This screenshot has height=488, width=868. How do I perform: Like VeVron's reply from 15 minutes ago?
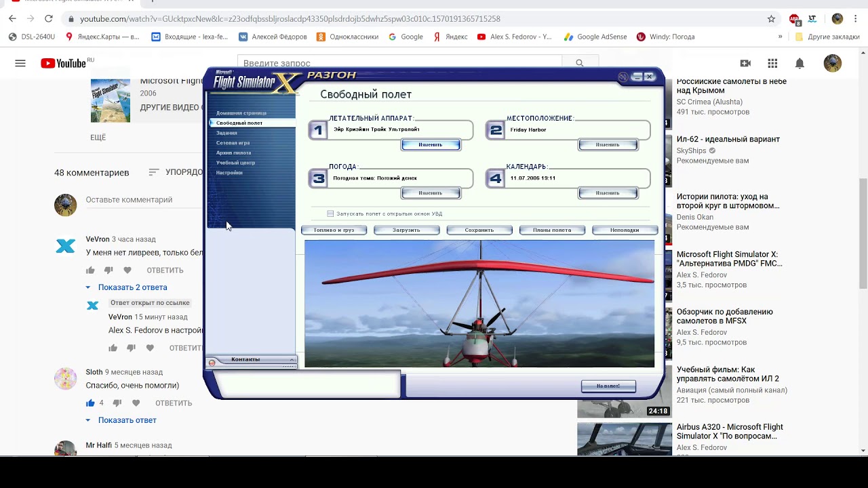coord(113,348)
